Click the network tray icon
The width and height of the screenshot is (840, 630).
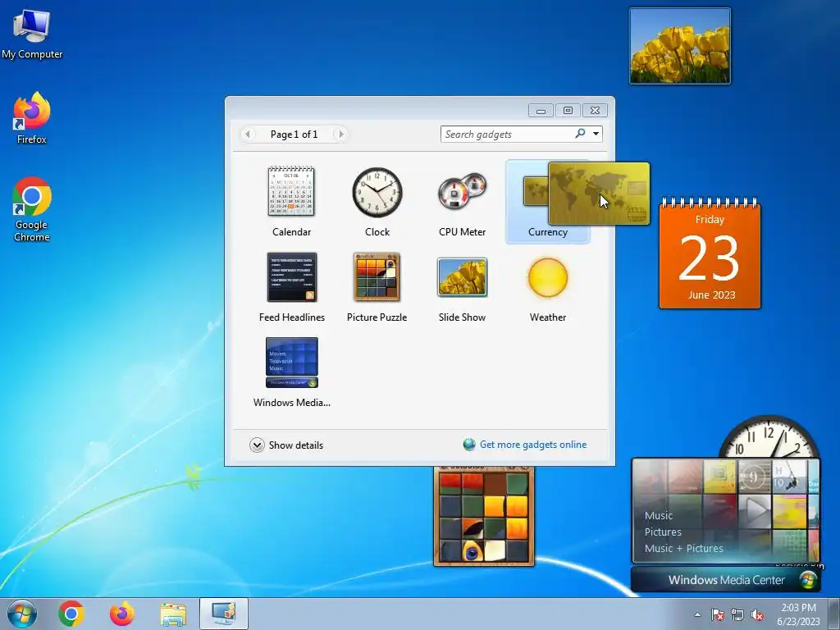[737, 614]
